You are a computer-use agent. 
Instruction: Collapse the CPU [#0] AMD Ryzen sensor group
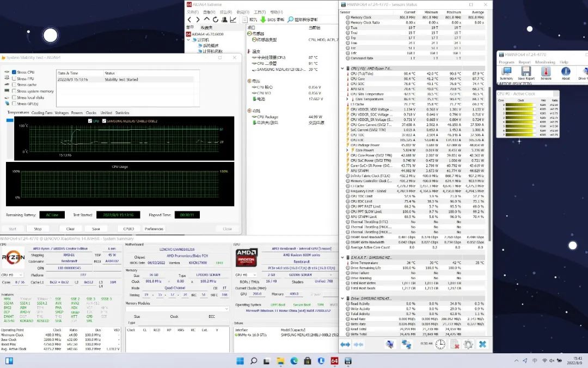(x=342, y=69)
